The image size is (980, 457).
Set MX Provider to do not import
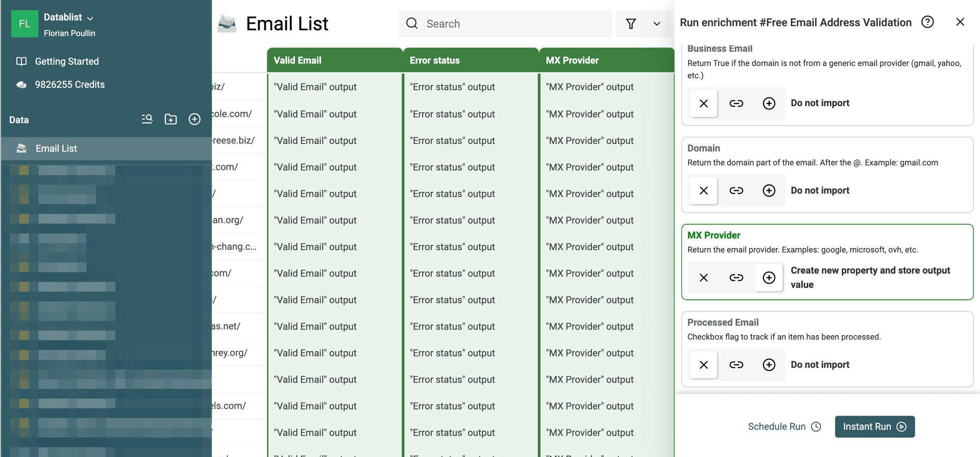click(x=704, y=278)
